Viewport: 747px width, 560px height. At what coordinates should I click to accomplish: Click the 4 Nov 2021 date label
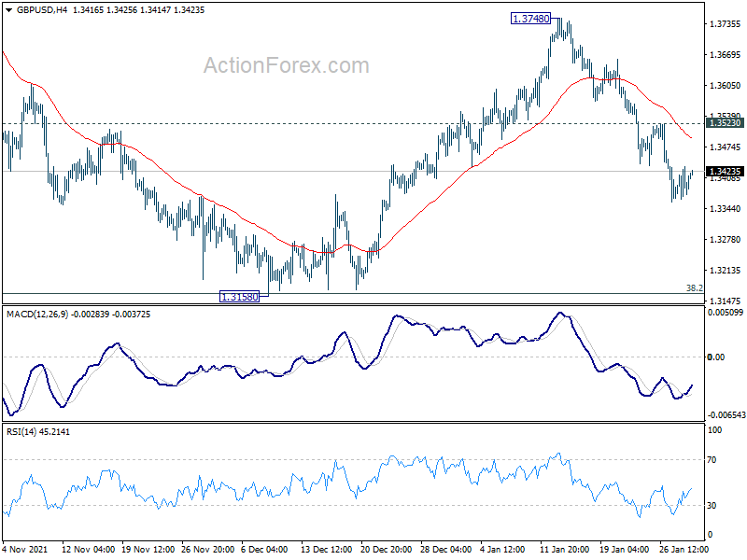(x=25, y=549)
